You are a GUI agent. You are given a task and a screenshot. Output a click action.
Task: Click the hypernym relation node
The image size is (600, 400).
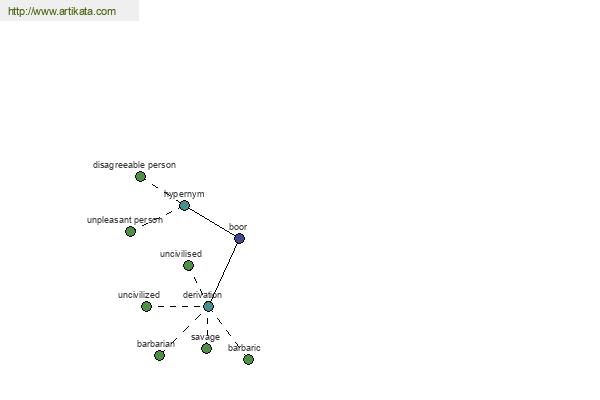pyautogui.click(x=184, y=206)
